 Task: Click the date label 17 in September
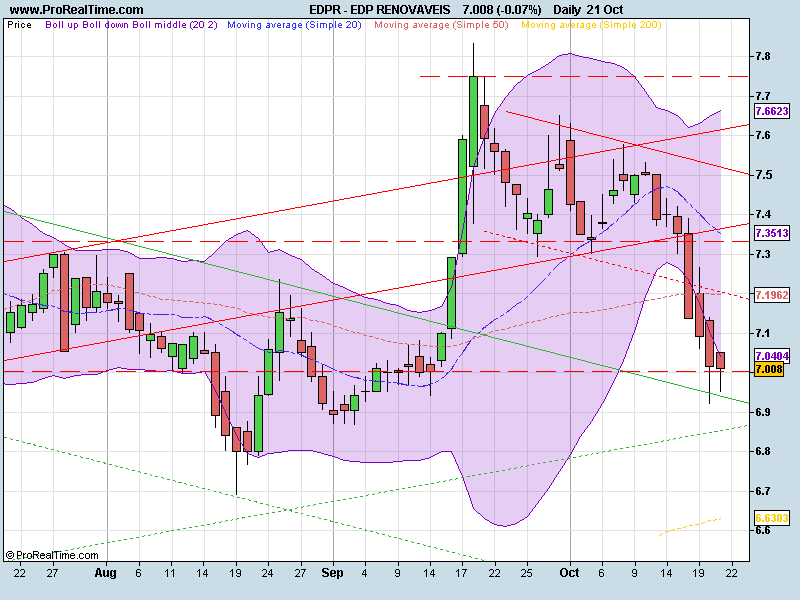coord(462,573)
